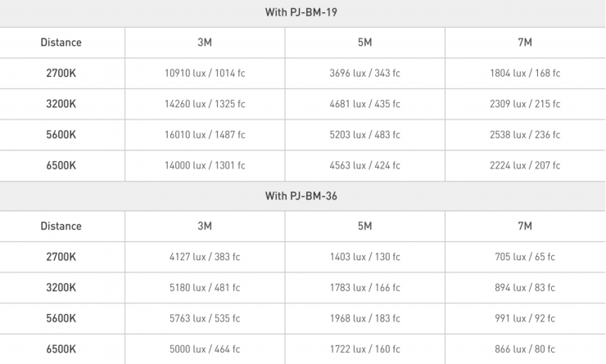
Task: Click the 5763 lux / 535 fc cell
Action: (205, 318)
